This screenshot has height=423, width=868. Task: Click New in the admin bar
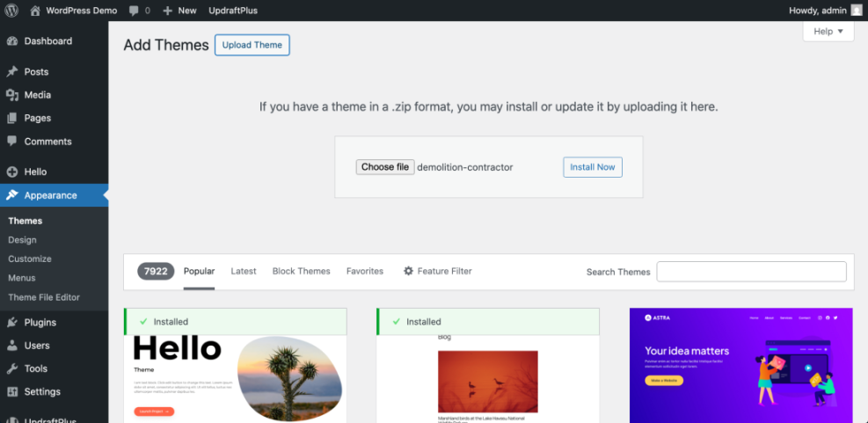[187, 11]
